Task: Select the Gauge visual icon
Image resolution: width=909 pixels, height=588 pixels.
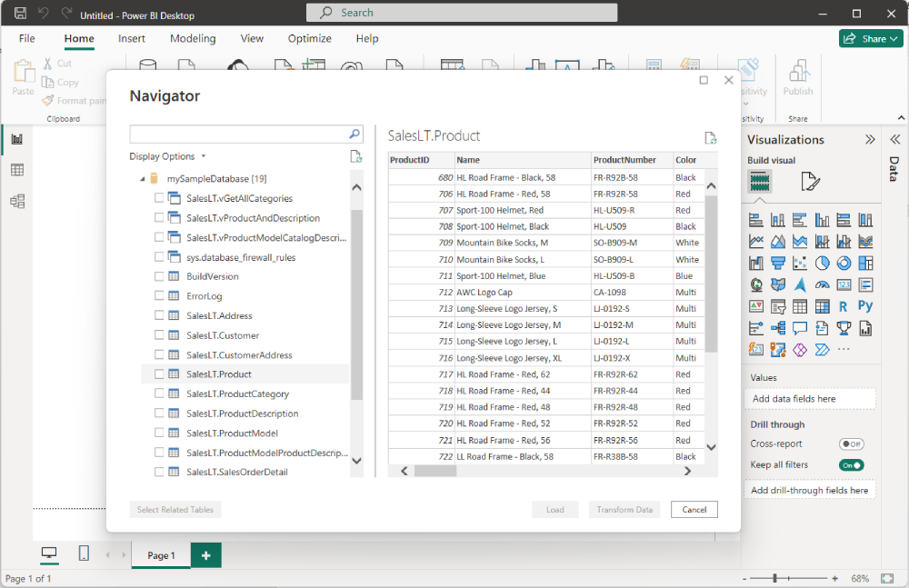Action: coord(822,284)
